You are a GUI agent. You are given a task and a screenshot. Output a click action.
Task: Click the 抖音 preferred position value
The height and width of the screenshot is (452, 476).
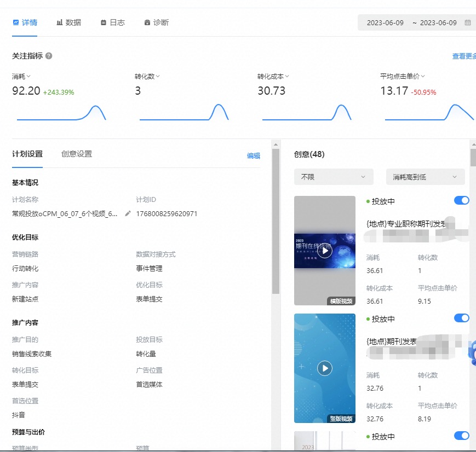click(19, 415)
